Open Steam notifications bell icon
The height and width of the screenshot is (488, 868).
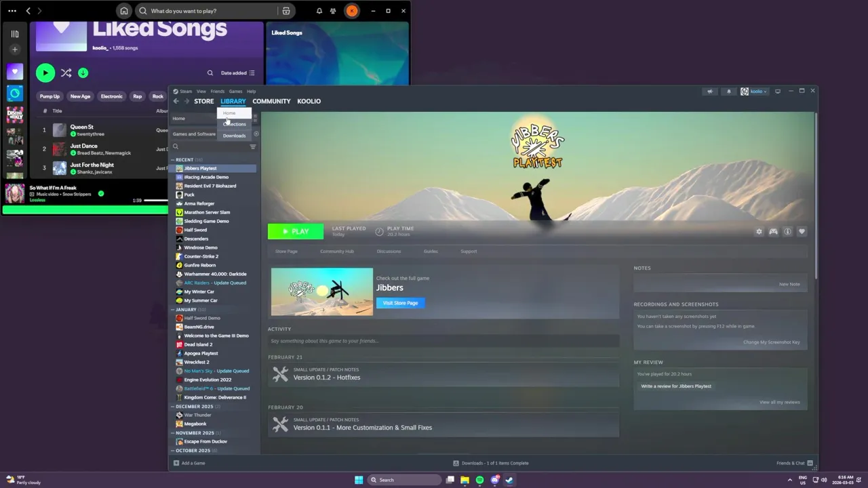click(729, 91)
